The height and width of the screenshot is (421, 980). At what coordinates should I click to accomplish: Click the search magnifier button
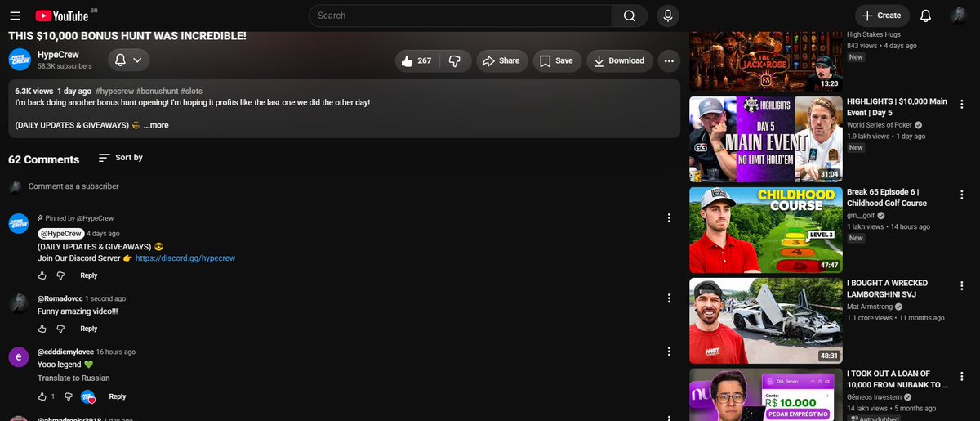point(629,16)
